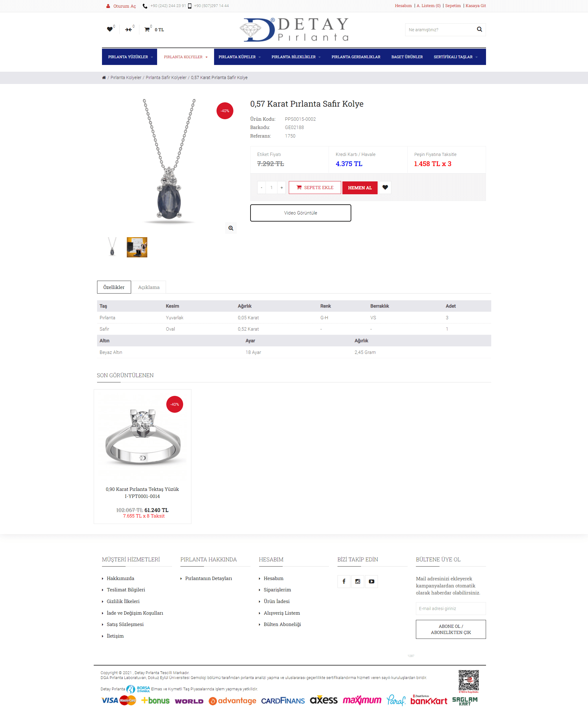The height and width of the screenshot is (717, 588).
Task: Select the gift box product thumbnail
Action: point(137,247)
